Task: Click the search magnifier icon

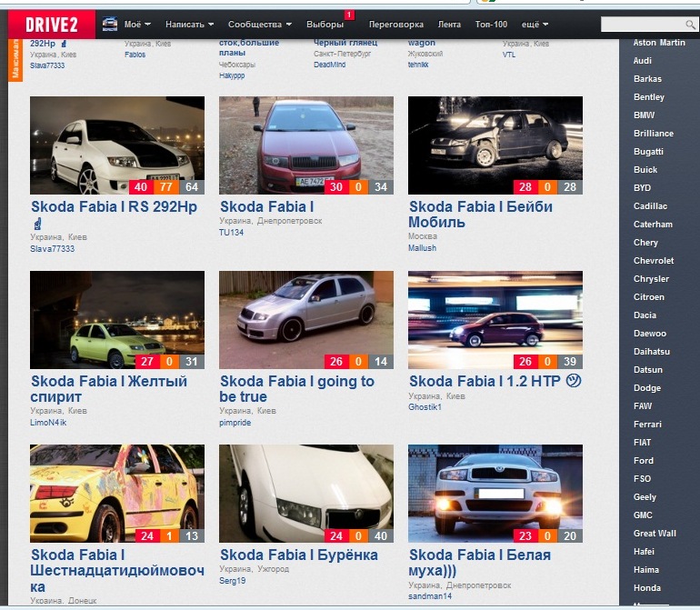Action: click(x=690, y=25)
